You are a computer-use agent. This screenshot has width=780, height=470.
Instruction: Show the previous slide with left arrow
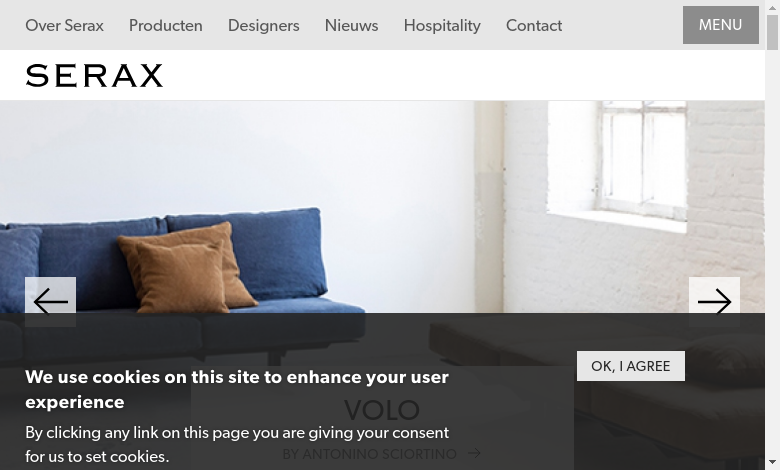point(50,301)
